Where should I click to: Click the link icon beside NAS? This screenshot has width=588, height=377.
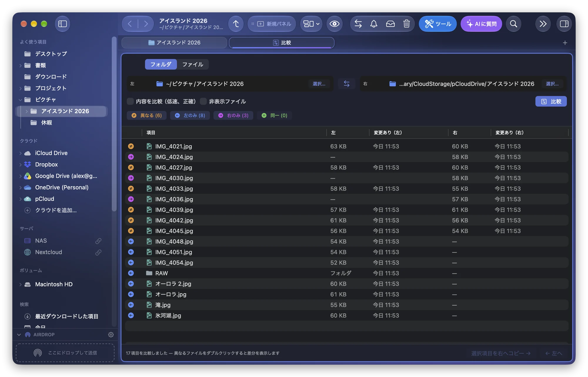(x=98, y=241)
